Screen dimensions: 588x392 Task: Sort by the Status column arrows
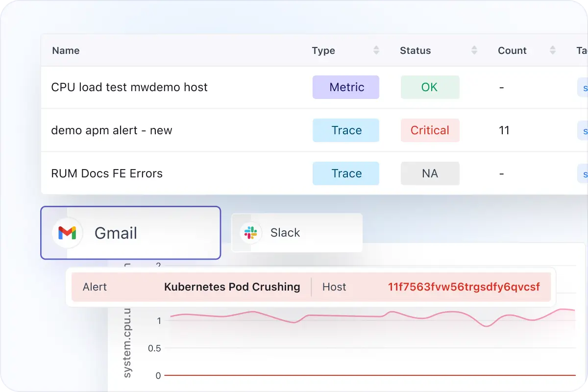click(474, 50)
